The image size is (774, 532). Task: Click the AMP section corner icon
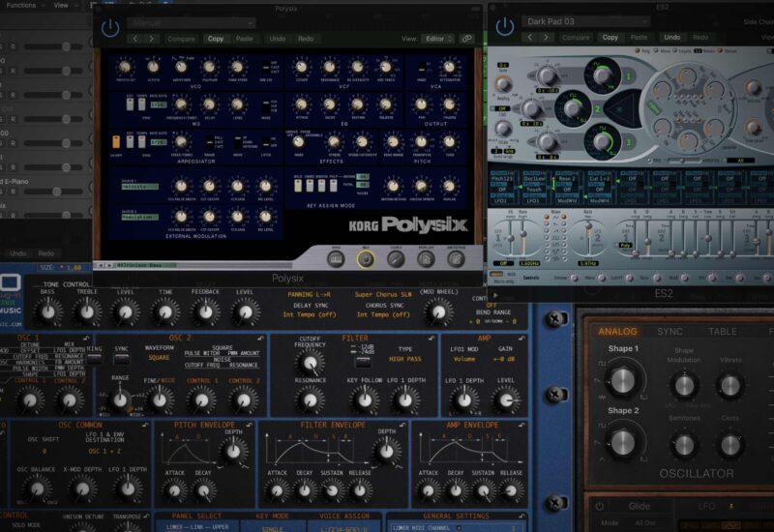point(521,338)
